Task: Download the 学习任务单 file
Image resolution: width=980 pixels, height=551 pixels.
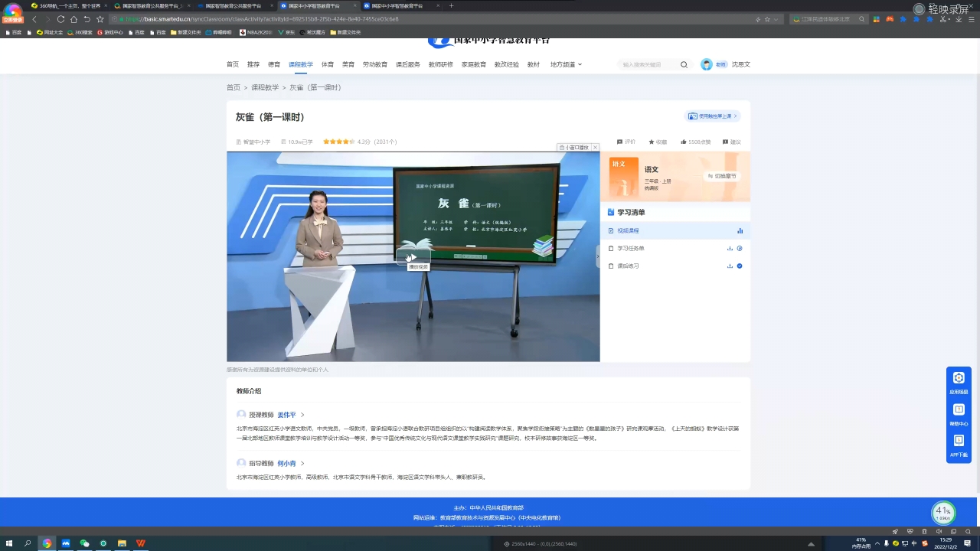Action: pos(730,248)
